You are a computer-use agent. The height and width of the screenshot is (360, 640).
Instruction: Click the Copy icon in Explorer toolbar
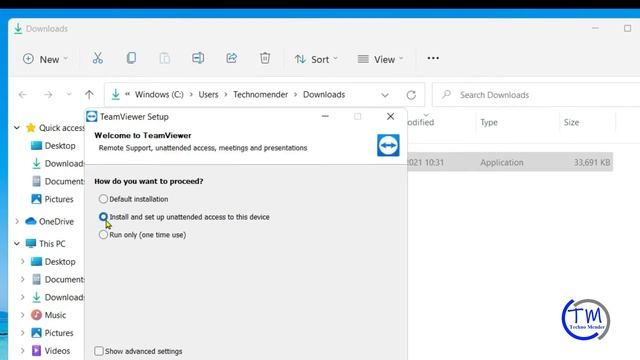pyautogui.click(x=131, y=58)
